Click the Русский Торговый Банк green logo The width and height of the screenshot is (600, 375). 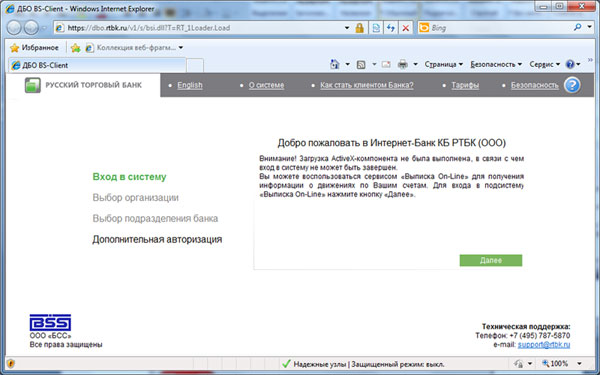[33, 85]
